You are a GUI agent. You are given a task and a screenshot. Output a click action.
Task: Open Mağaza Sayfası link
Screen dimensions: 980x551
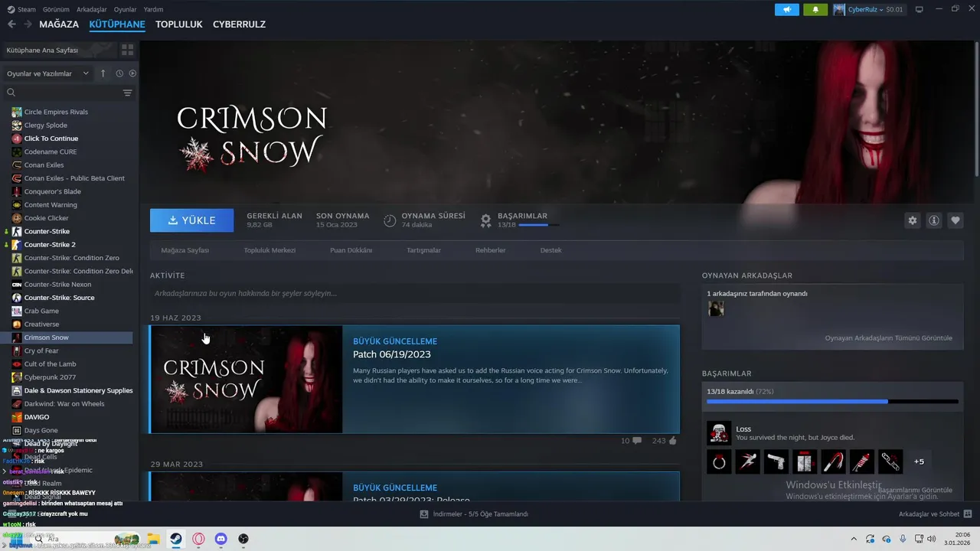point(185,250)
